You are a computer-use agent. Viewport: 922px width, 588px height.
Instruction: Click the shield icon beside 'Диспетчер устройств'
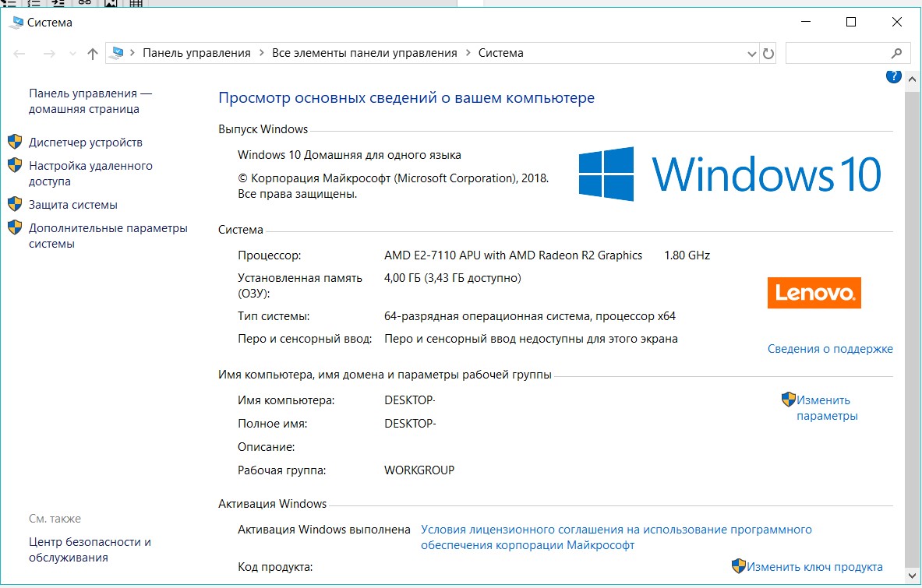15,142
